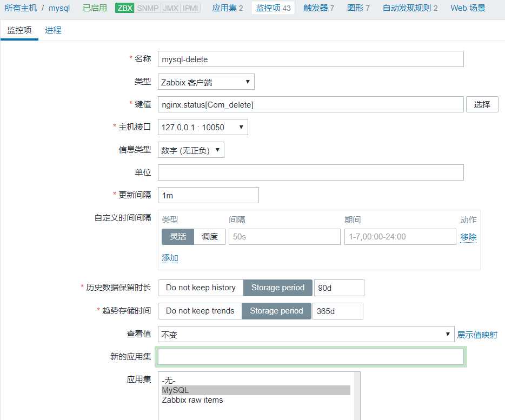Open the 监控项 43 section
The image size is (505, 420).
click(x=273, y=8)
